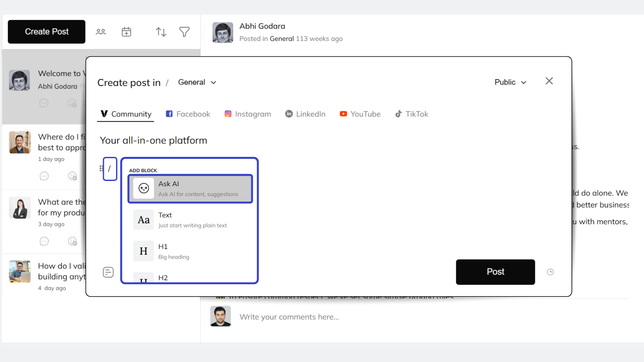The width and height of the screenshot is (644, 362).
Task: Click the smiley Ask AI block icon
Action: [143, 188]
